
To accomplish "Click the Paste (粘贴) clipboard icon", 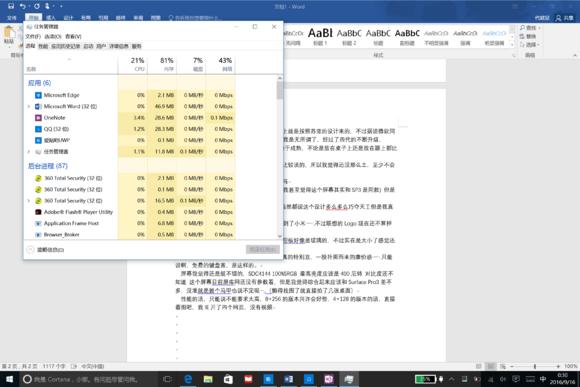I will click(9, 35).
